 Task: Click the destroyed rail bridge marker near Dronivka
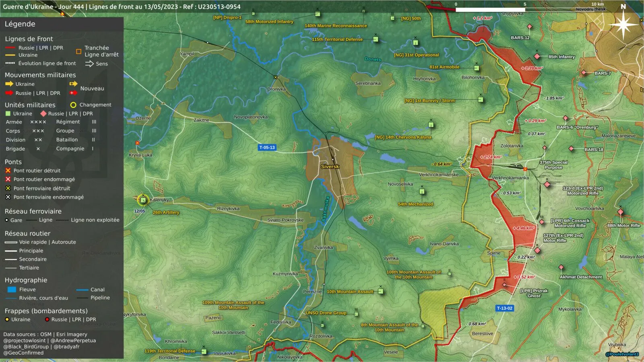[x=276, y=77]
